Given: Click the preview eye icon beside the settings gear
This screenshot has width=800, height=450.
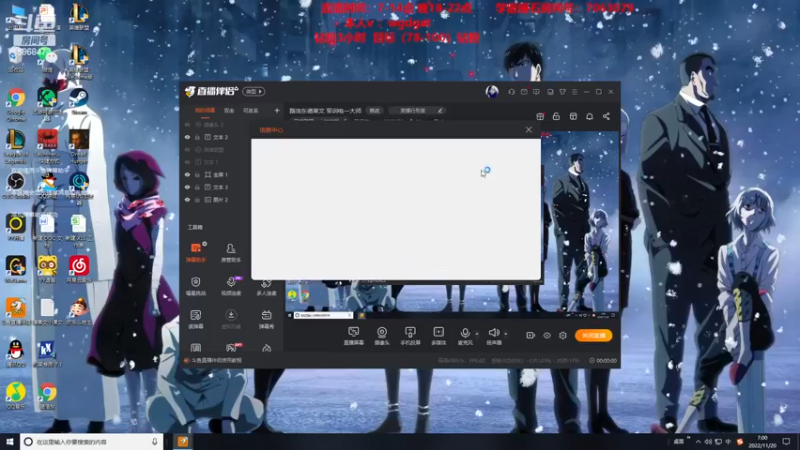Looking at the screenshot, I should click(547, 335).
